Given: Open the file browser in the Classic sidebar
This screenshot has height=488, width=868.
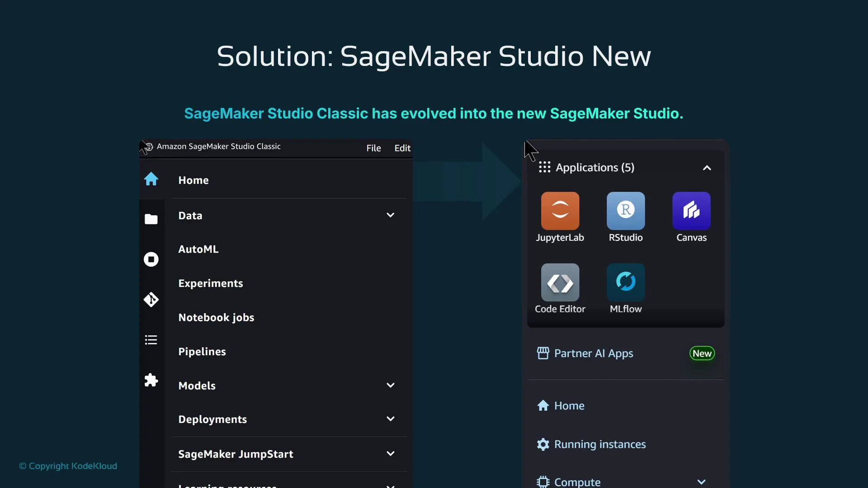Looking at the screenshot, I should (x=151, y=219).
